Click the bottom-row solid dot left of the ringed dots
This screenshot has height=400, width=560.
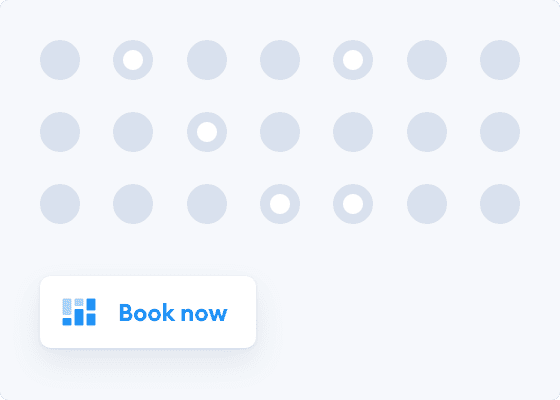pos(207,204)
